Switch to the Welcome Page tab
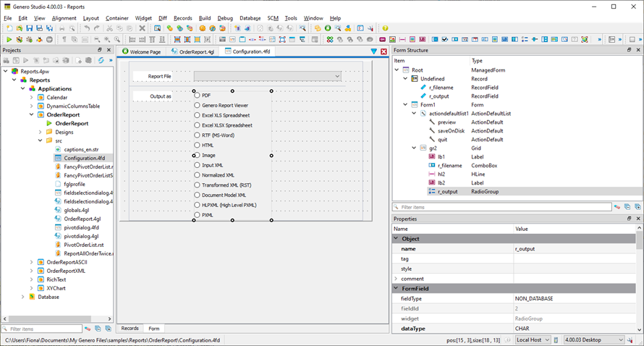Image resolution: width=644 pixels, height=346 pixels. [142, 52]
